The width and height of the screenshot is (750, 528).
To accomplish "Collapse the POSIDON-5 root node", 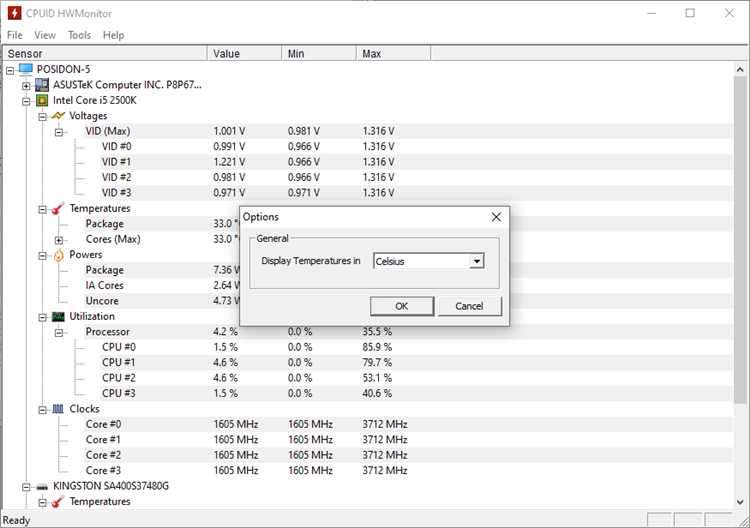I will pos(10,71).
